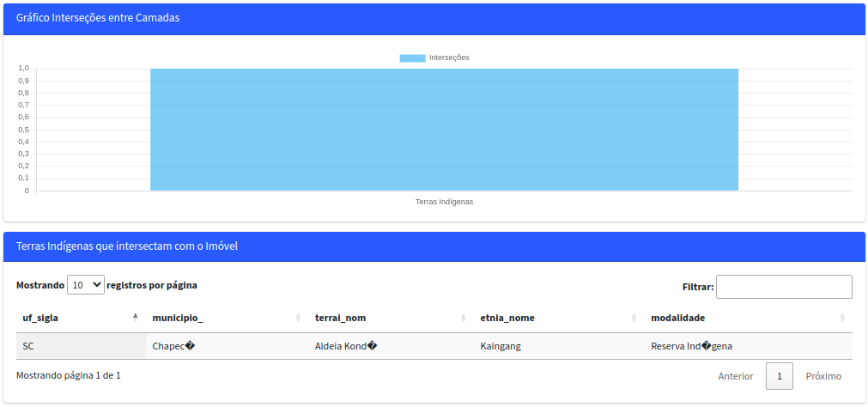The image size is (868, 407).
Task: Click the sort arrows in etnia_nome column
Action: pyautogui.click(x=634, y=318)
